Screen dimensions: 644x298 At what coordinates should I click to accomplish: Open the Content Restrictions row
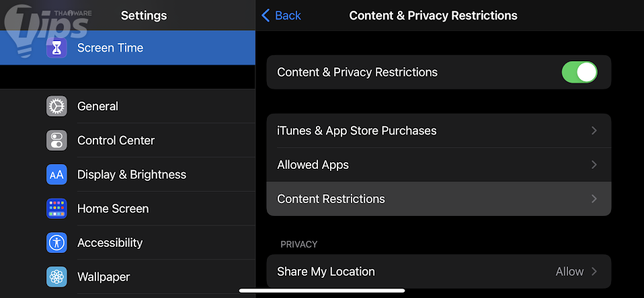point(331,199)
